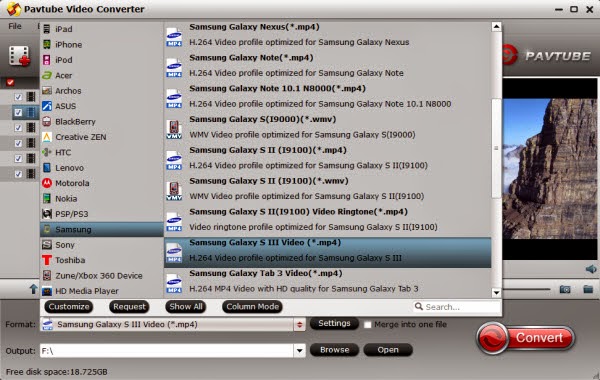Select the Nokia device category
Viewport: 600px width, 380px height.
click(x=101, y=199)
